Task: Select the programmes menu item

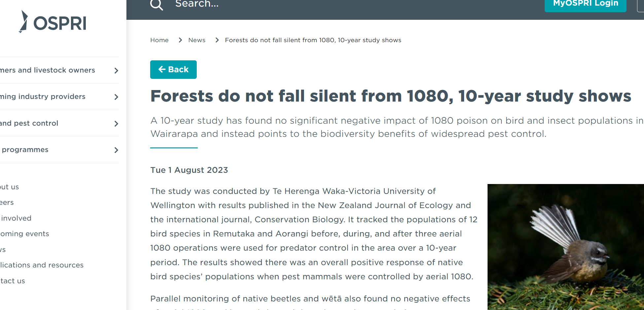Action: [x=25, y=150]
